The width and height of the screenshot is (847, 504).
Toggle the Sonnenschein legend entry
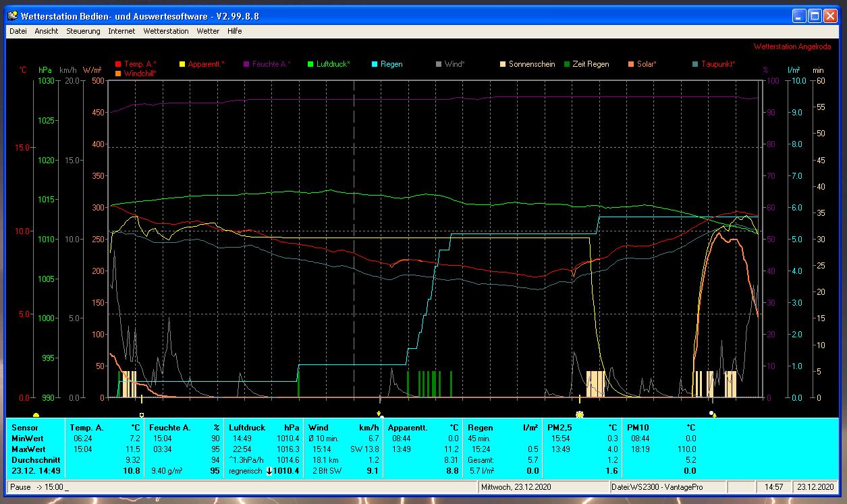click(x=531, y=64)
